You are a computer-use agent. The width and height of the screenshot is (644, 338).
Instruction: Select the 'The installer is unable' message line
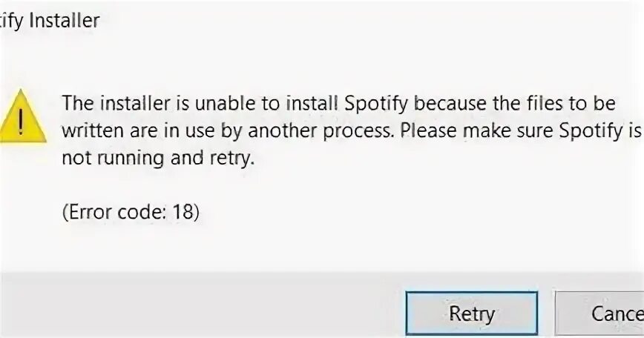(338, 103)
